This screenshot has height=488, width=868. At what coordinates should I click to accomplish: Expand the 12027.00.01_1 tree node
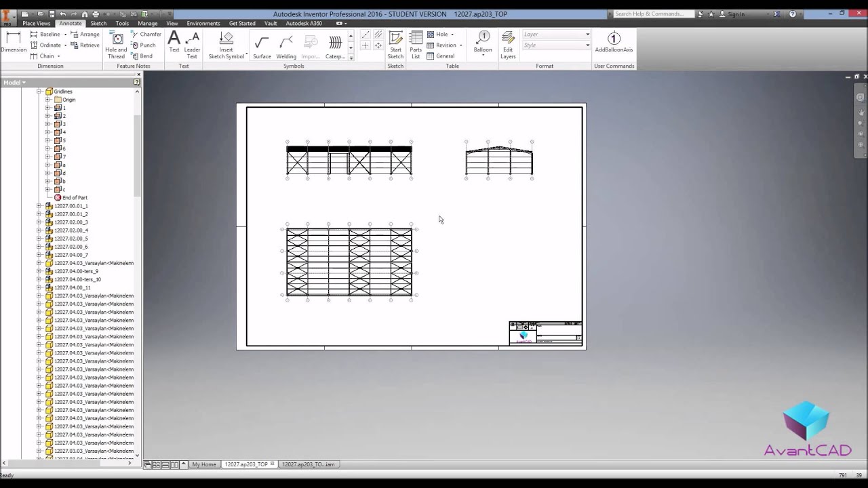[x=39, y=206]
